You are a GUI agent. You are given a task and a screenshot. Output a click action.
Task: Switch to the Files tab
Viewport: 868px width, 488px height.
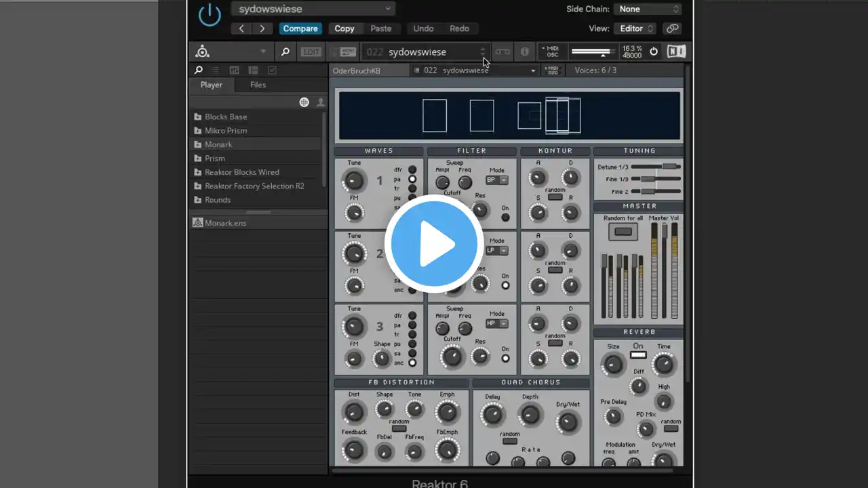pyautogui.click(x=258, y=85)
